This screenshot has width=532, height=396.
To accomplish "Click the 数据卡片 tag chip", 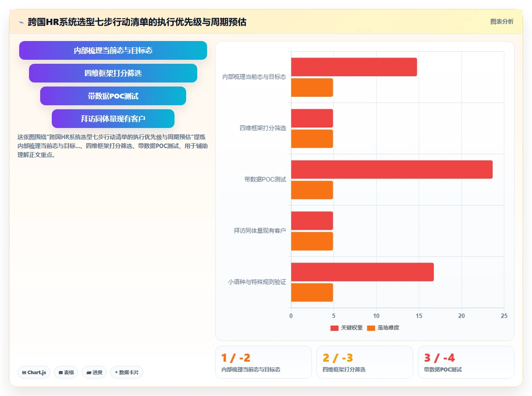I will tap(127, 372).
